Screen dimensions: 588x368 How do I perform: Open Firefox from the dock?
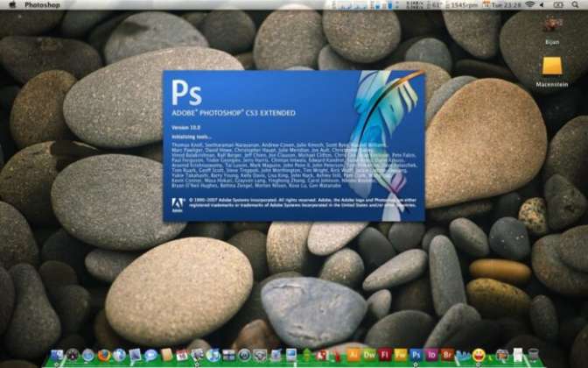click(103, 356)
